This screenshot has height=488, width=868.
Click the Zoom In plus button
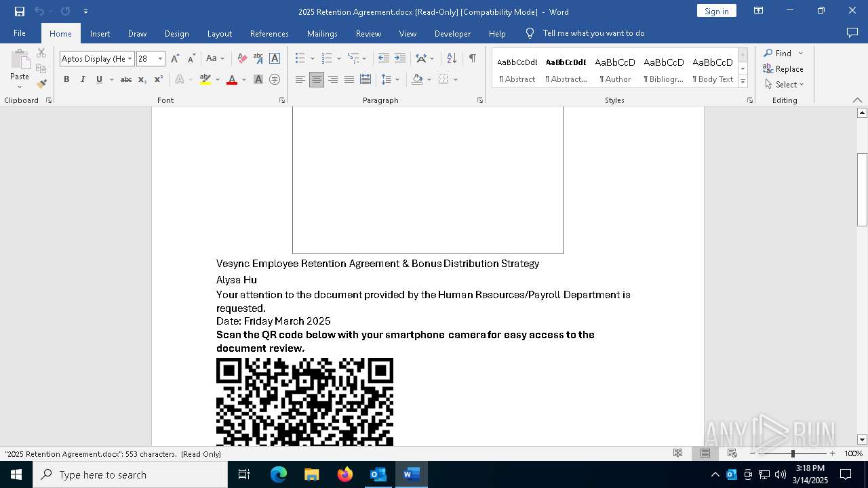(x=832, y=453)
